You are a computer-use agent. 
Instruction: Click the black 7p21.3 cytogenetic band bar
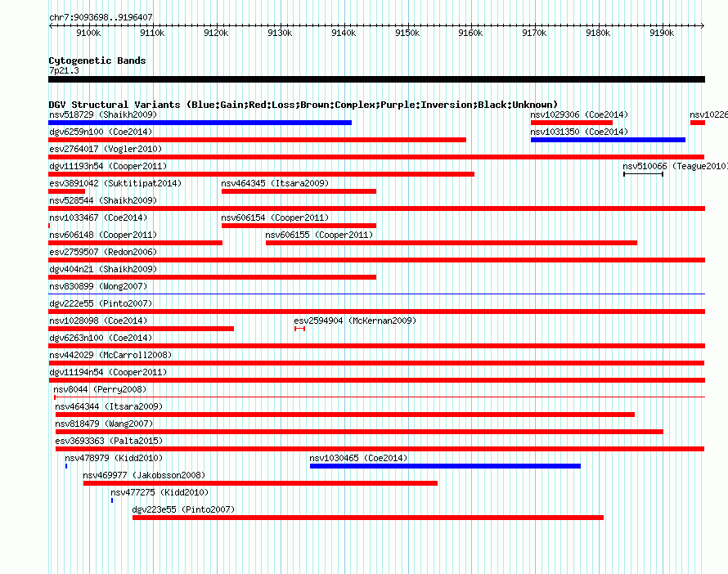pos(376,79)
